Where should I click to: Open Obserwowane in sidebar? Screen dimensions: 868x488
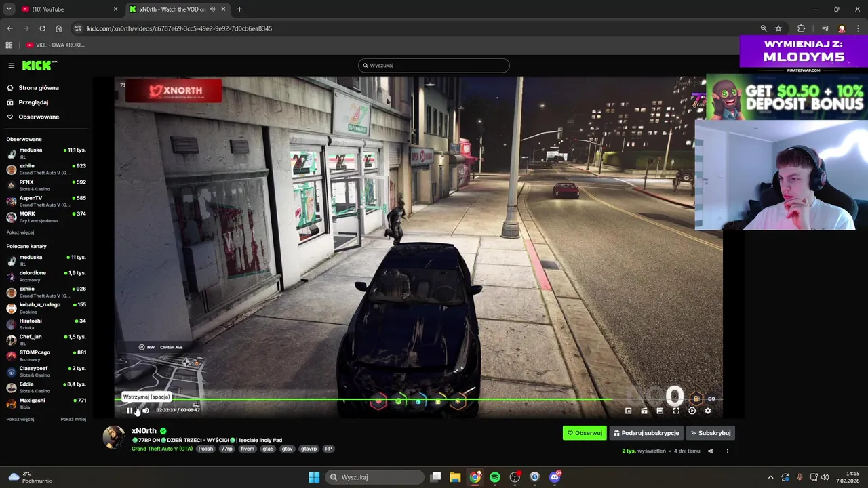coord(39,117)
